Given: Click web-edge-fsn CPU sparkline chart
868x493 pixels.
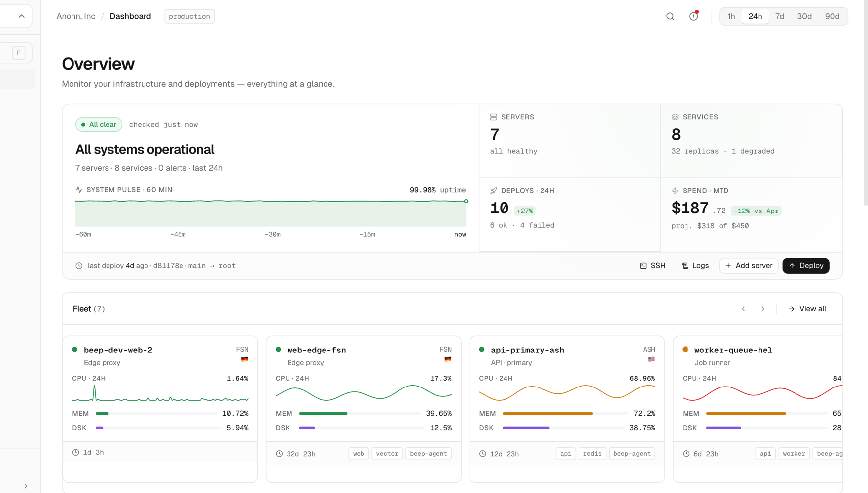Looking at the screenshot, I should click(363, 393).
